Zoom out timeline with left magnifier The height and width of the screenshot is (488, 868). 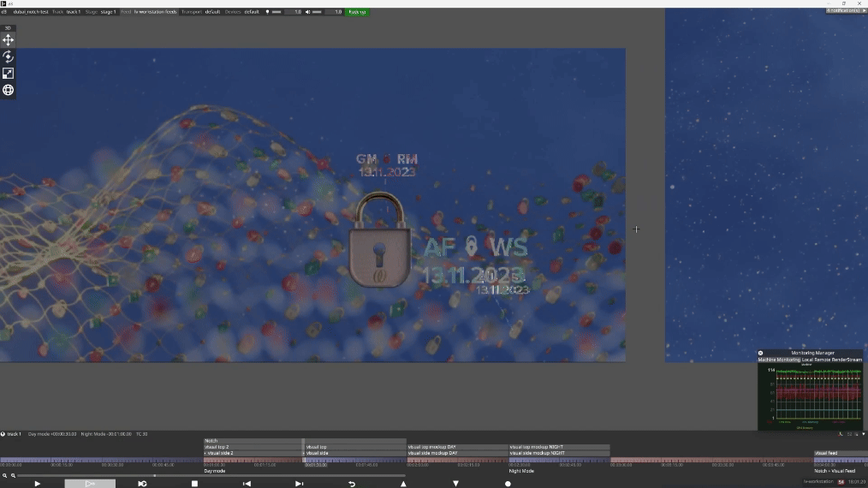pos(4,475)
